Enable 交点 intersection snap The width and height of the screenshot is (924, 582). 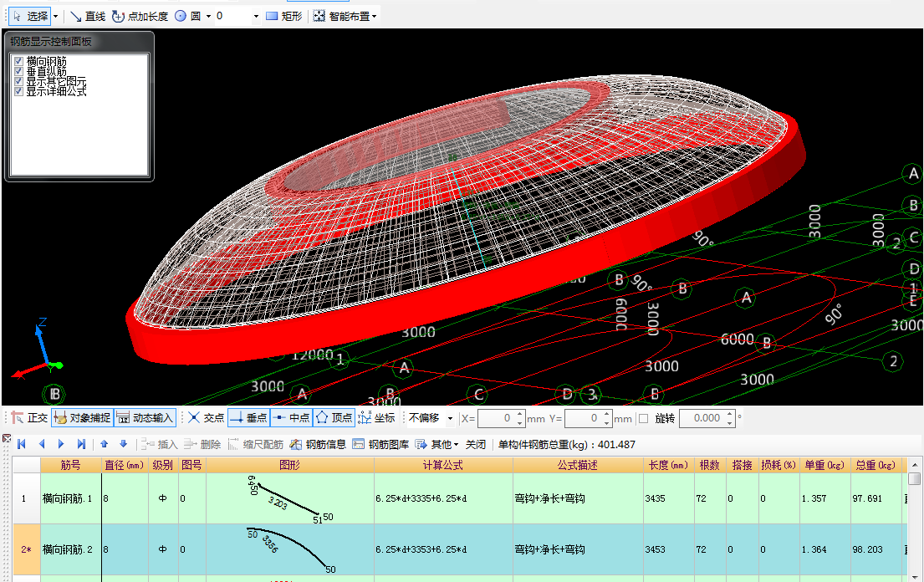click(207, 418)
